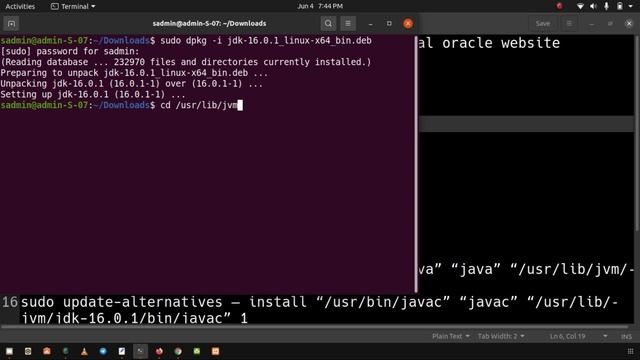Viewport: 640px width, 360px height.
Task: Click the second dock icon beside the white one
Action: point(28,351)
